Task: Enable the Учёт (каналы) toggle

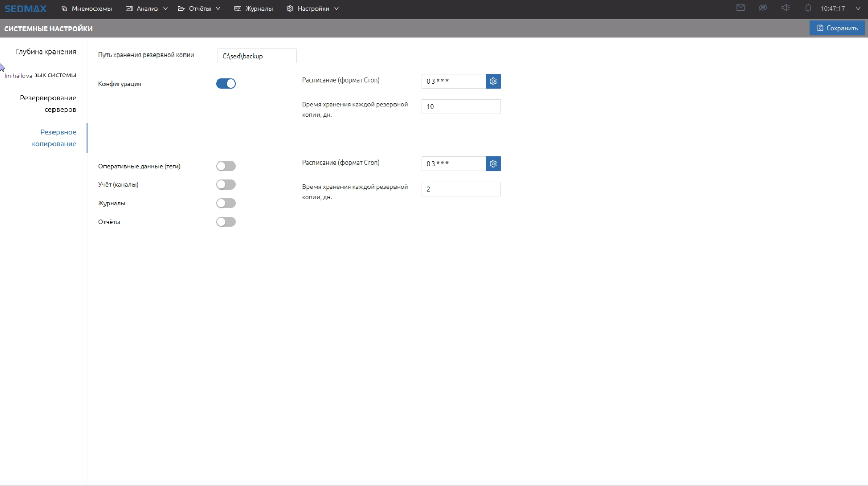Action: 226,184
